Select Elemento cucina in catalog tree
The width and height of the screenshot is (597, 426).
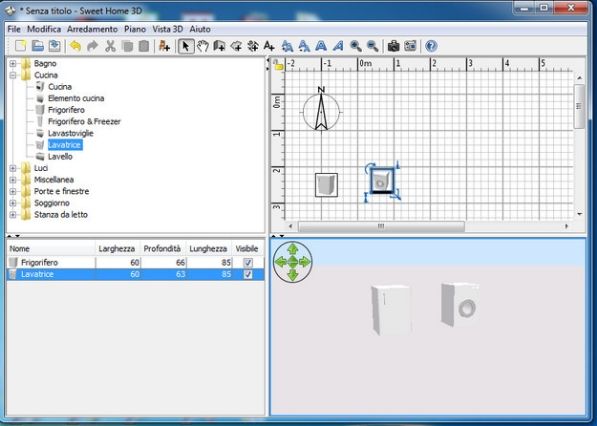point(76,98)
